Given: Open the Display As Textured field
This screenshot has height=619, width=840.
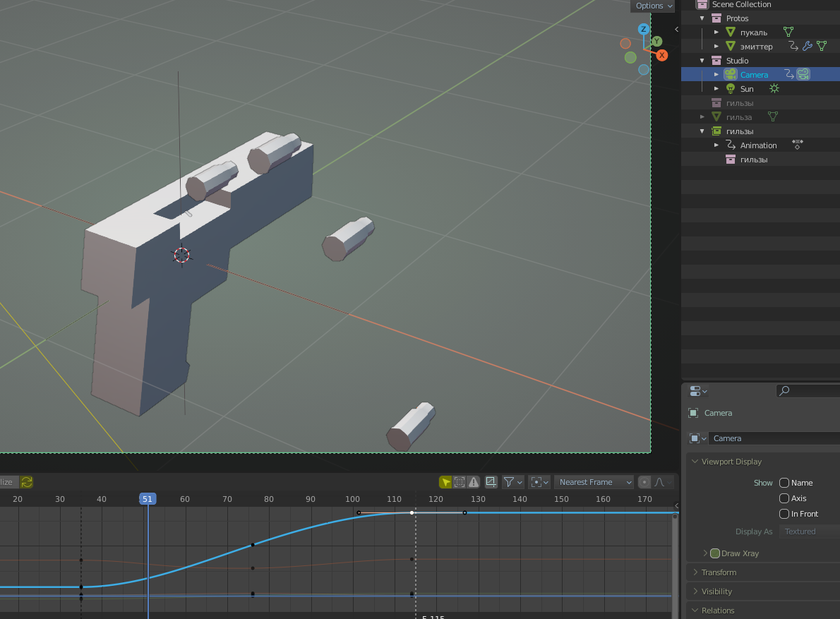Looking at the screenshot, I should point(809,531).
